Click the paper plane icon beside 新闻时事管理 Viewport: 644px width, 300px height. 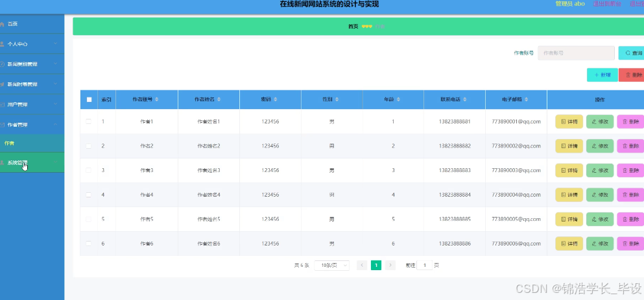click(x=2, y=84)
